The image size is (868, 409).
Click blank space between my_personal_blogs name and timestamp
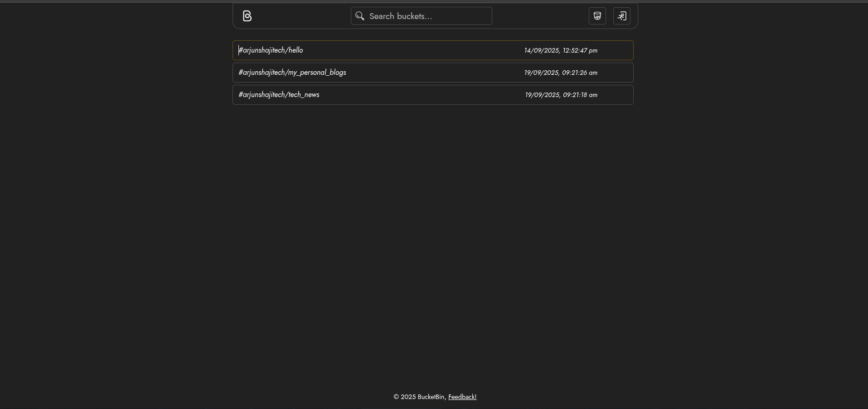(x=435, y=73)
